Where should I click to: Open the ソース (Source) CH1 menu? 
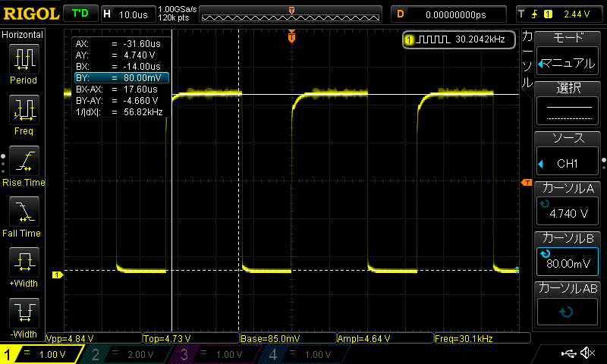pyautogui.click(x=568, y=154)
